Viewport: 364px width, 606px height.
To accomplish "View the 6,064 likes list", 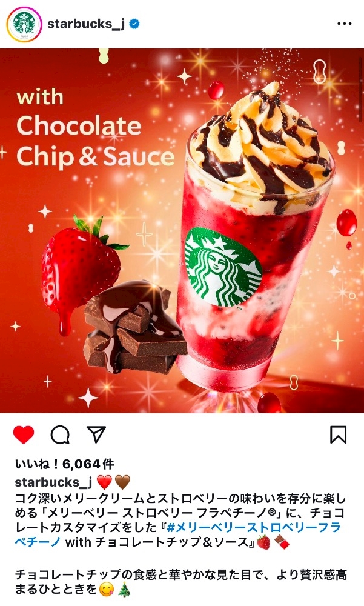I will coord(65,464).
